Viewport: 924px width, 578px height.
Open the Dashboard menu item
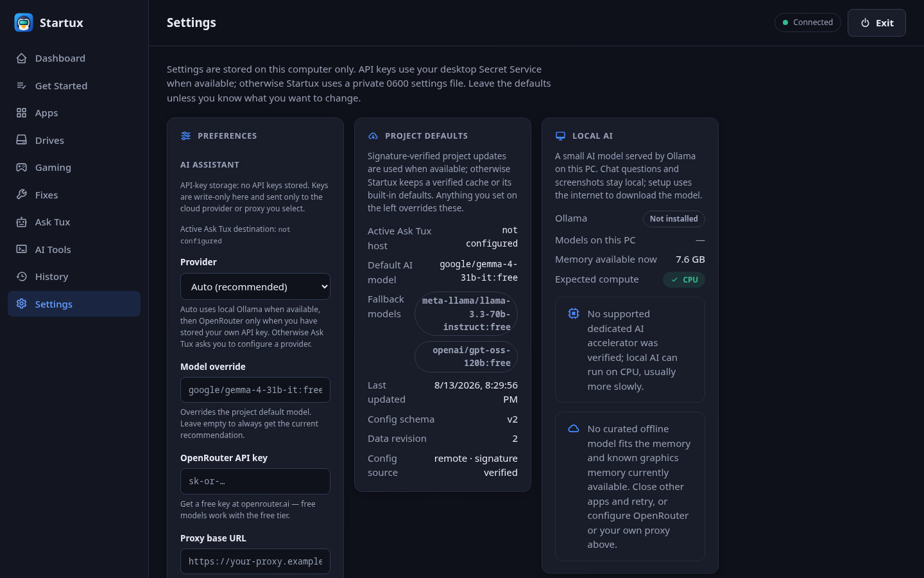pyautogui.click(x=74, y=58)
